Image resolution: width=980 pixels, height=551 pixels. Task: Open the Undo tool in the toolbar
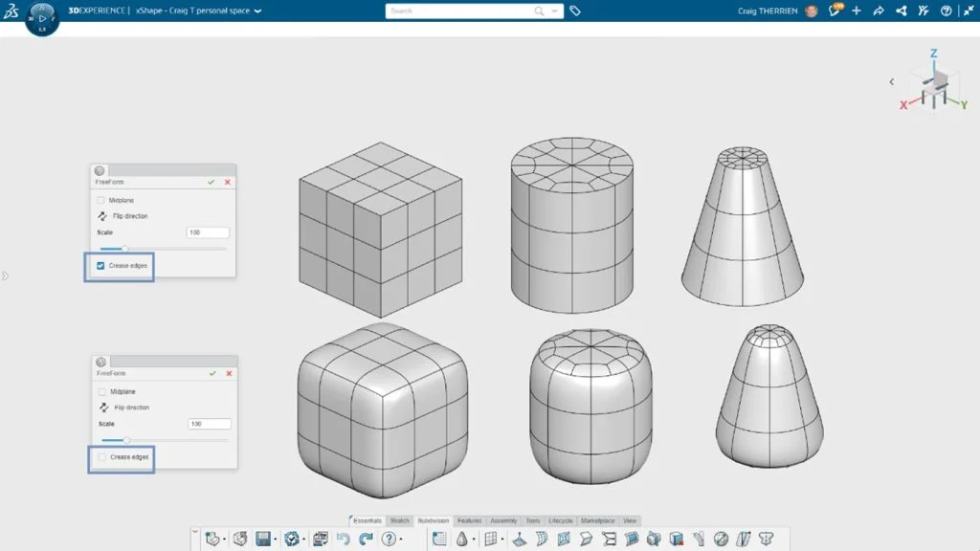(x=343, y=539)
